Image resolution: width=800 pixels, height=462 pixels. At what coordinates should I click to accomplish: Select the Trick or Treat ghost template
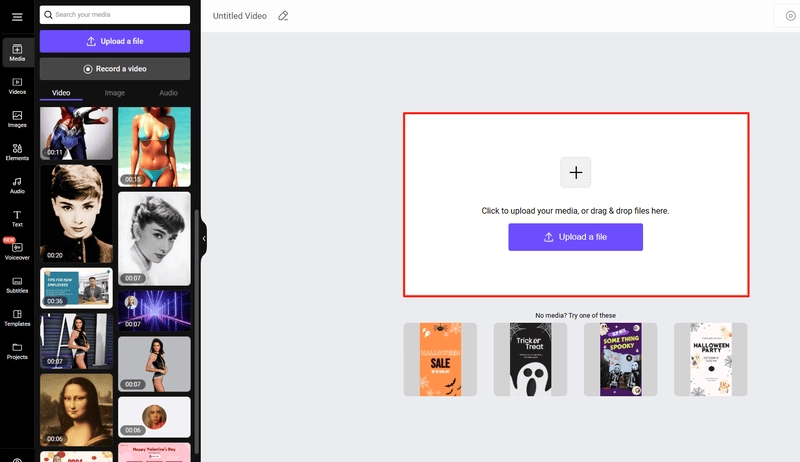click(530, 360)
